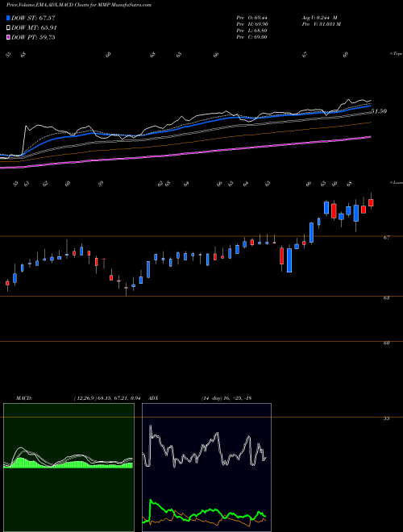
Task: Open the dark blue ADX chart panel
Action: [x=206, y=468]
